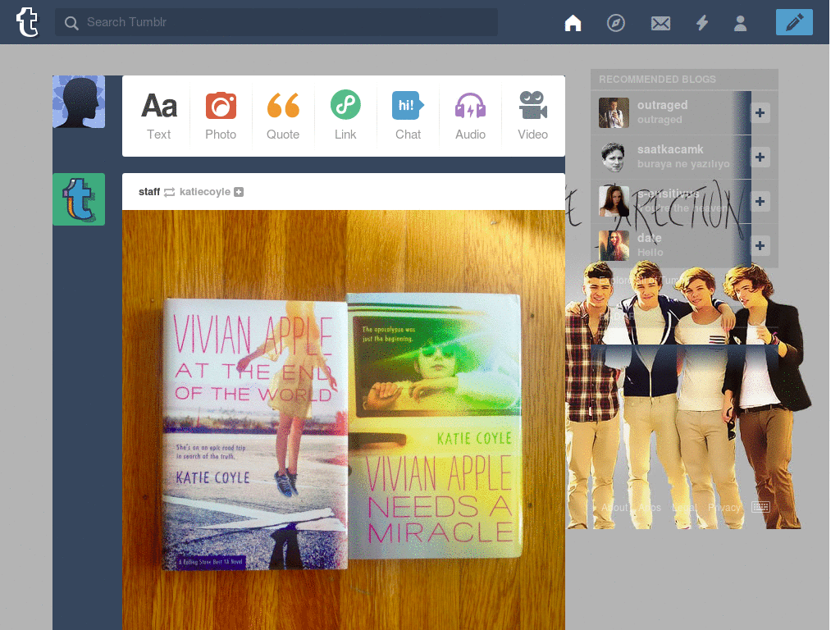The width and height of the screenshot is (840, 630).
Task: Follow the fourth recommended blog
Action: (760, 246)
